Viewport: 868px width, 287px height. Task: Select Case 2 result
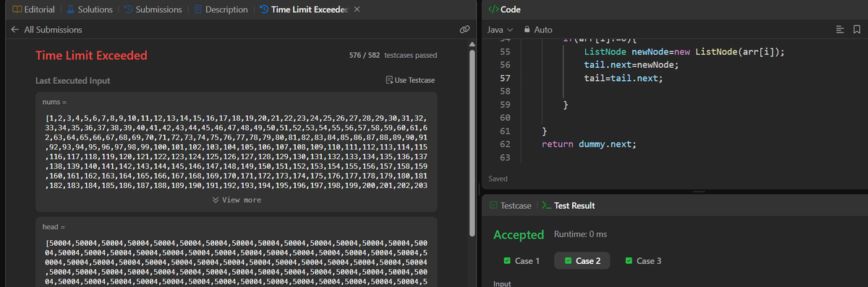(582, 260)
